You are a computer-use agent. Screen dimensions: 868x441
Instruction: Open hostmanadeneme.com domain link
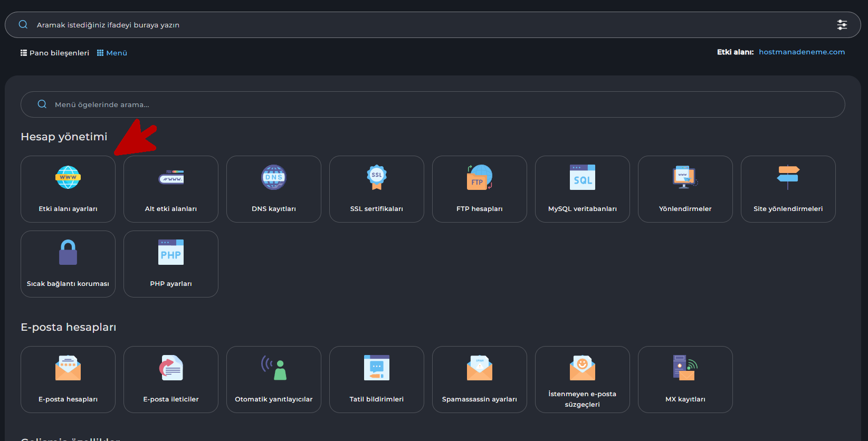(x=802, y=52)
